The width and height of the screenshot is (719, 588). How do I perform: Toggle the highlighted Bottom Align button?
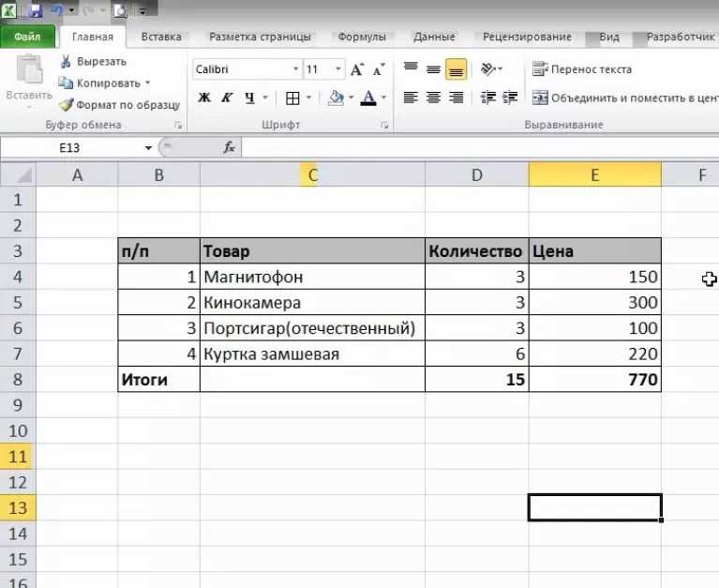456,69
